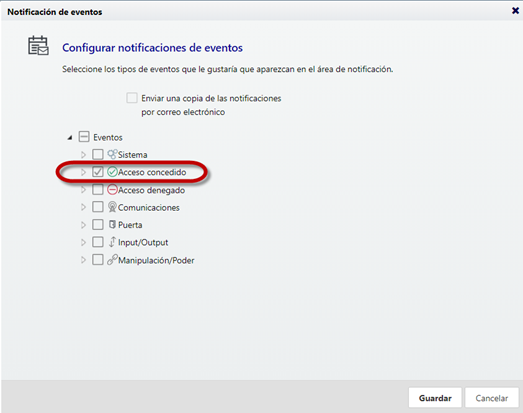
Task: Toggle the Eventos root checkbox
Action: tap(84, 137)
